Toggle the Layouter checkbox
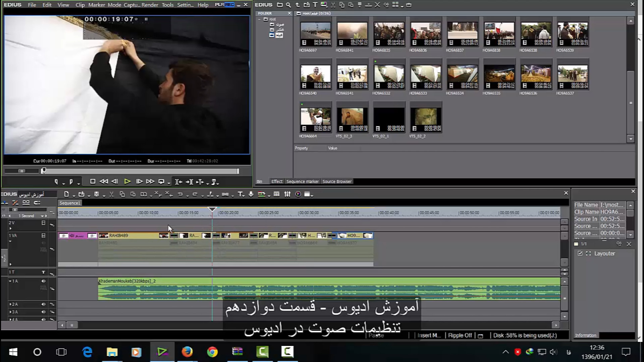This screenshot has width=644, height=362. tap(580, 253)
